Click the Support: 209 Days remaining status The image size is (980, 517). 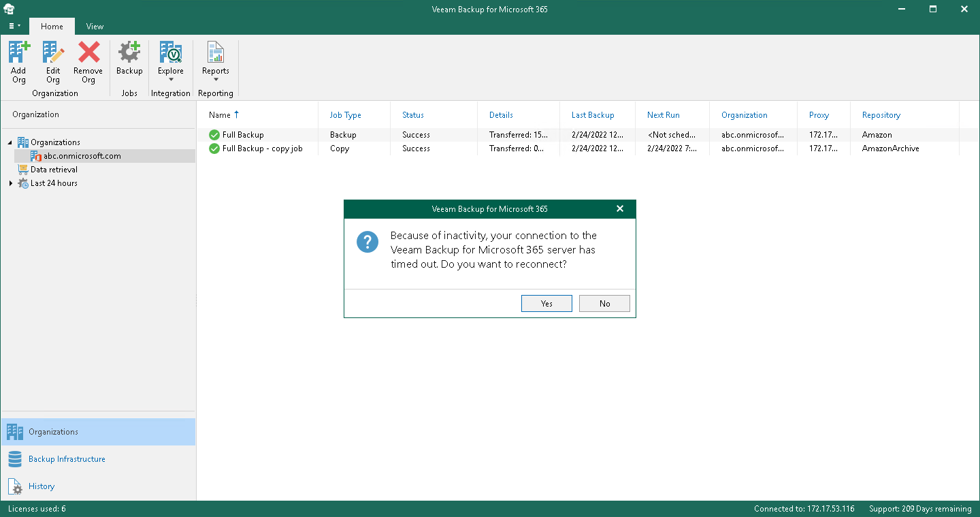[x=920, y=509]
